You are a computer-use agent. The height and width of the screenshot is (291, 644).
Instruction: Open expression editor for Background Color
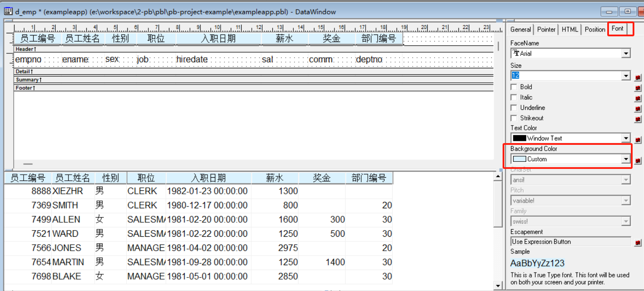pyautogui.click(x=638, y=161)
